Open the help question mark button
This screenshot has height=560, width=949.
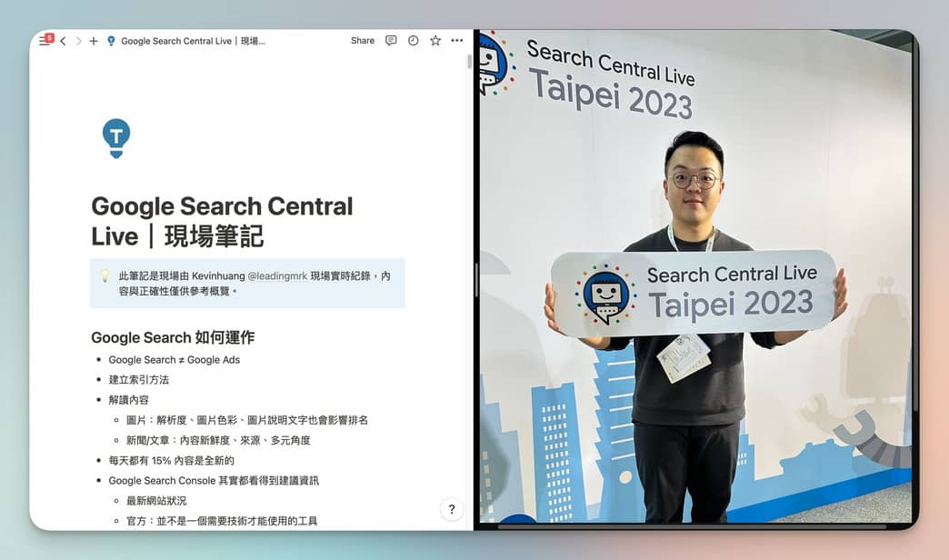click(x=452, y=510)
